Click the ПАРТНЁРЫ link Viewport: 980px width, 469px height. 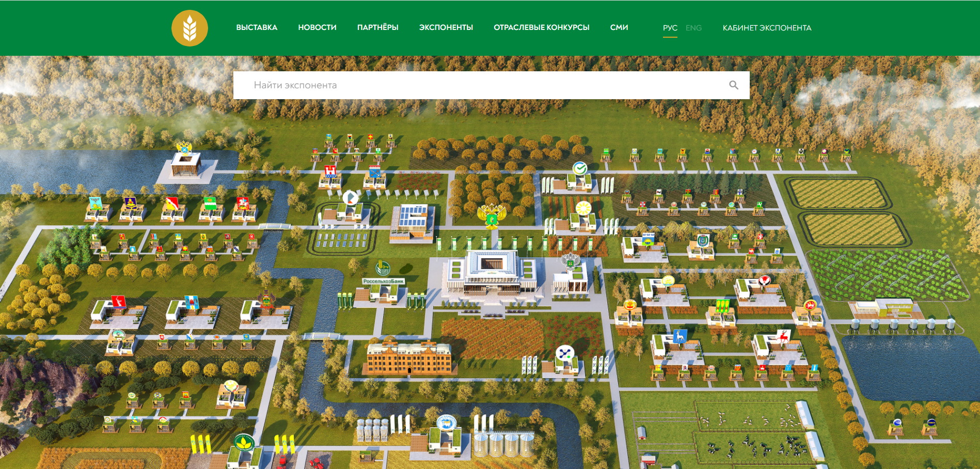(377, 27)
